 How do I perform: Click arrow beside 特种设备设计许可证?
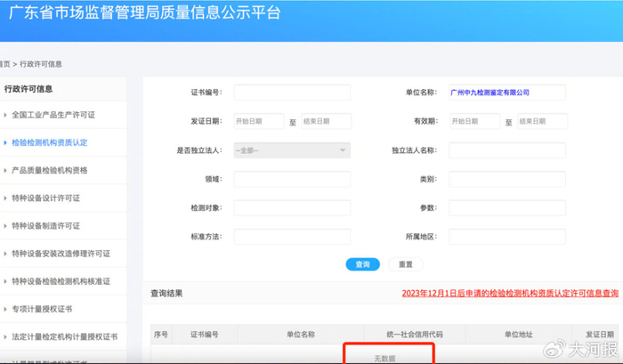(x=5, y=198)
